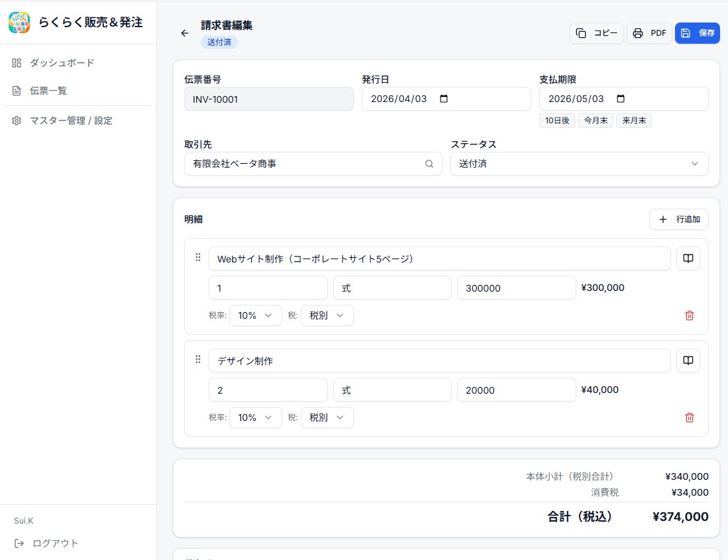
Task: Click the 取引先 field 有限会社ベータ商事
Action: (x=313, y=164)
